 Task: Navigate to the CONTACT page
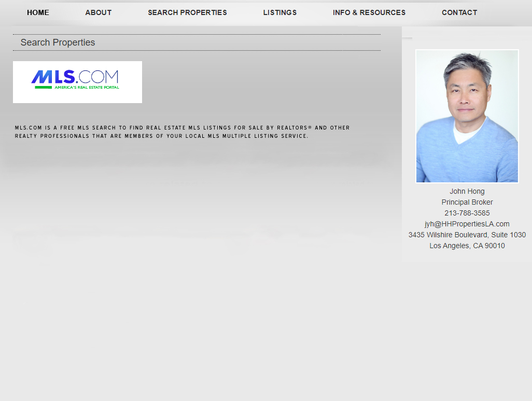[459, 12]
